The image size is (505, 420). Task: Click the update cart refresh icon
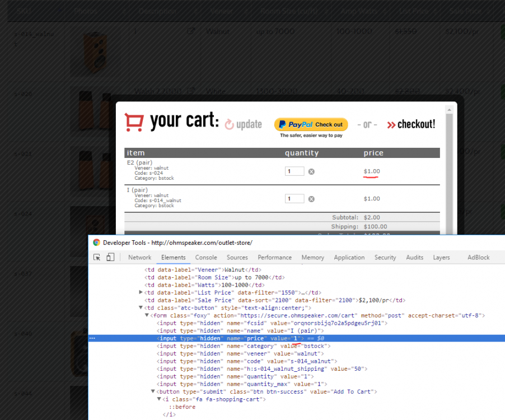(229, 124)
